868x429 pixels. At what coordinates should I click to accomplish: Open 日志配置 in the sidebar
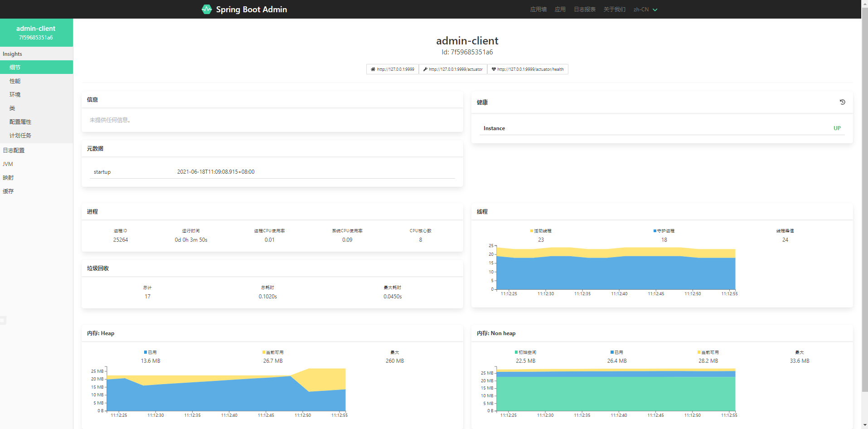[x=36, y=150]
